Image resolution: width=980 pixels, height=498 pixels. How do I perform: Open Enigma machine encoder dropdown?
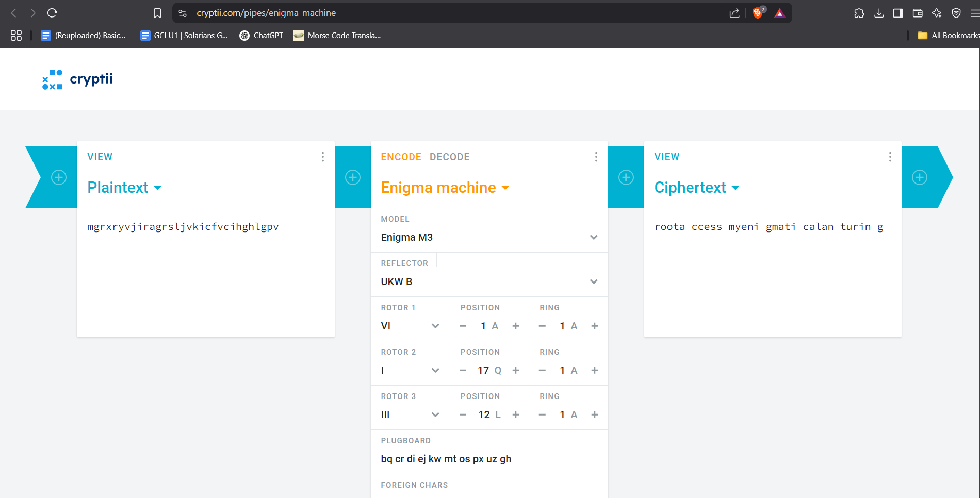point(445,188)
